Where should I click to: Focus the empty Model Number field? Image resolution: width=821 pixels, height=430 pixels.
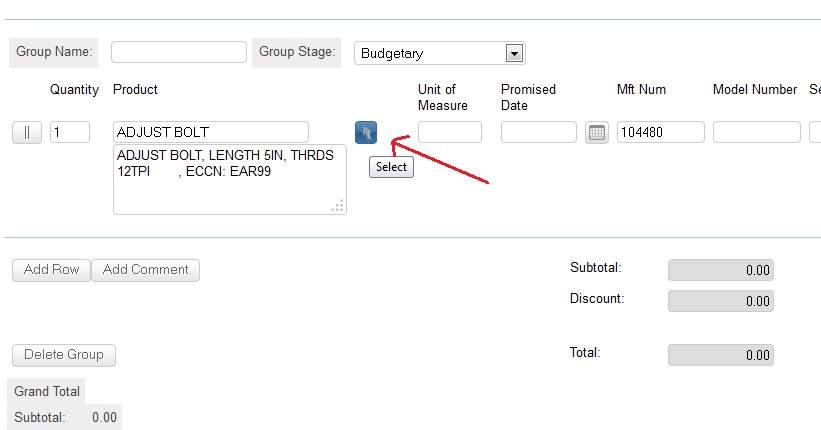coord(757,132)
